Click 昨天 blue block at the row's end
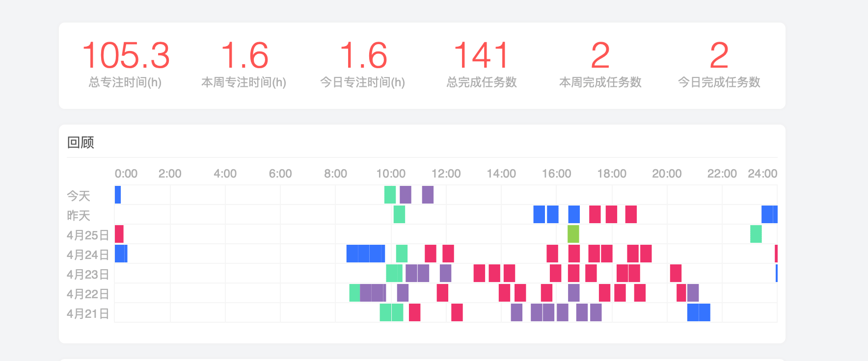The image size is (868, 361). pos(769,214)
